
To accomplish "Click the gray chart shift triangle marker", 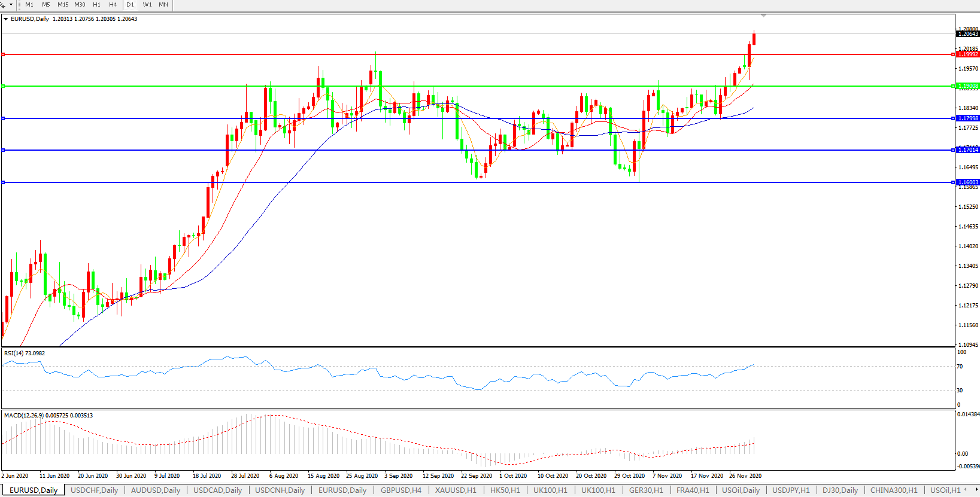I will tap(763, 16).
